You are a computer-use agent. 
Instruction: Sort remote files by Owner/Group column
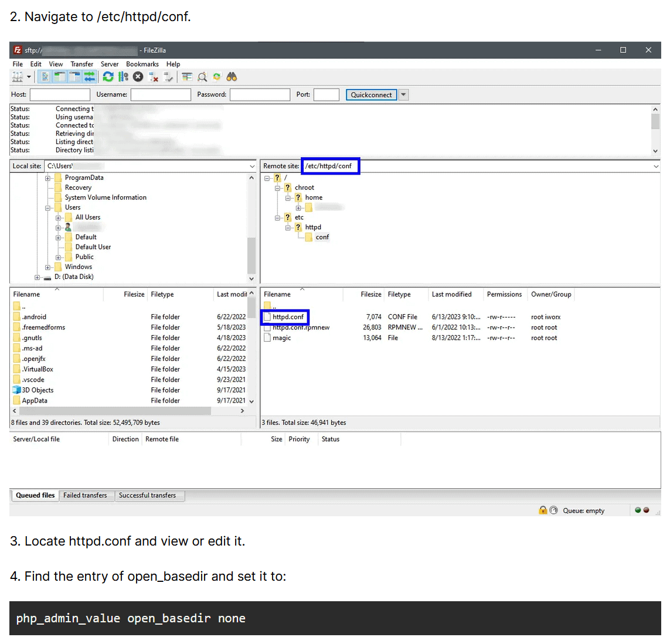(x=551, y=294)
